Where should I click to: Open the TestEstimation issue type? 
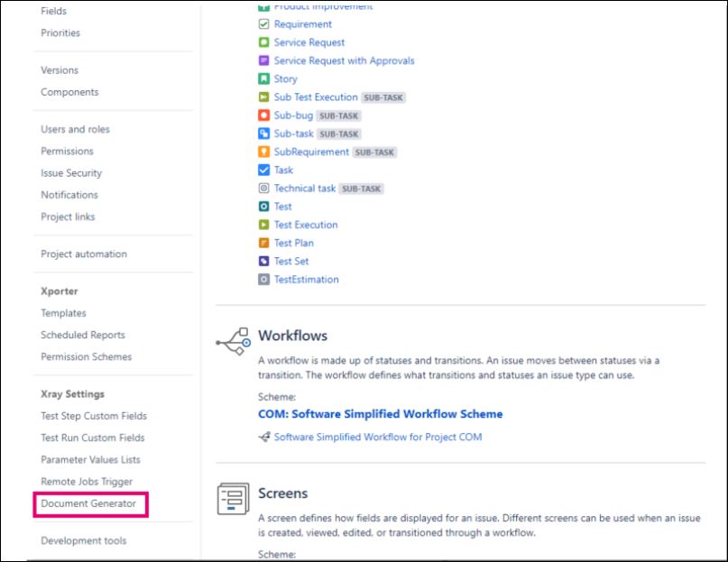[306, 280]
